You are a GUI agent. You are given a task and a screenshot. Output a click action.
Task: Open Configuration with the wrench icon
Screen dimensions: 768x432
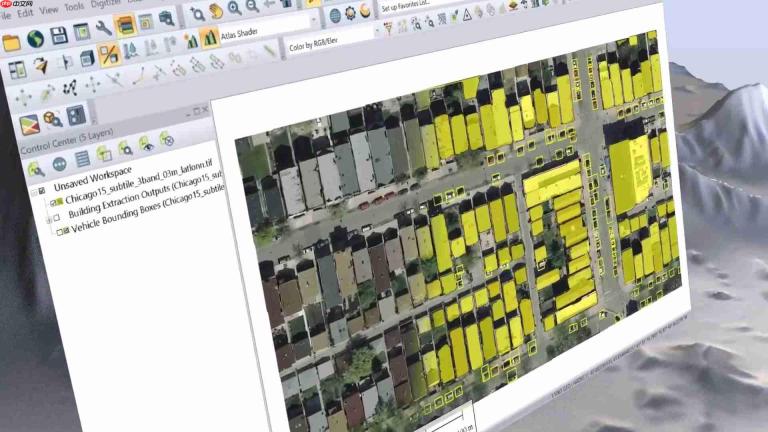(103, 28)
